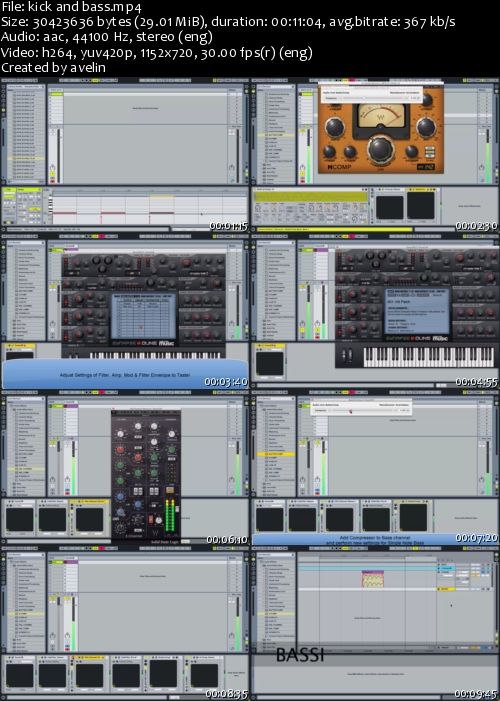500x701 pixels.
Task: Click dialog slider red handle in 00:07:20 frame
Action: 351,411
